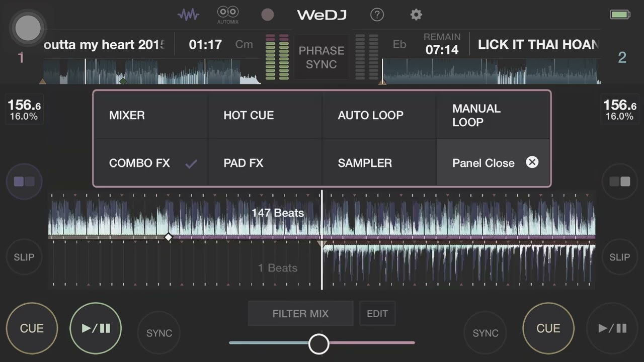This screenshot has height=362, width=644.
Task: Enable SLIP mode on deck 2
Action: [620, 257]
